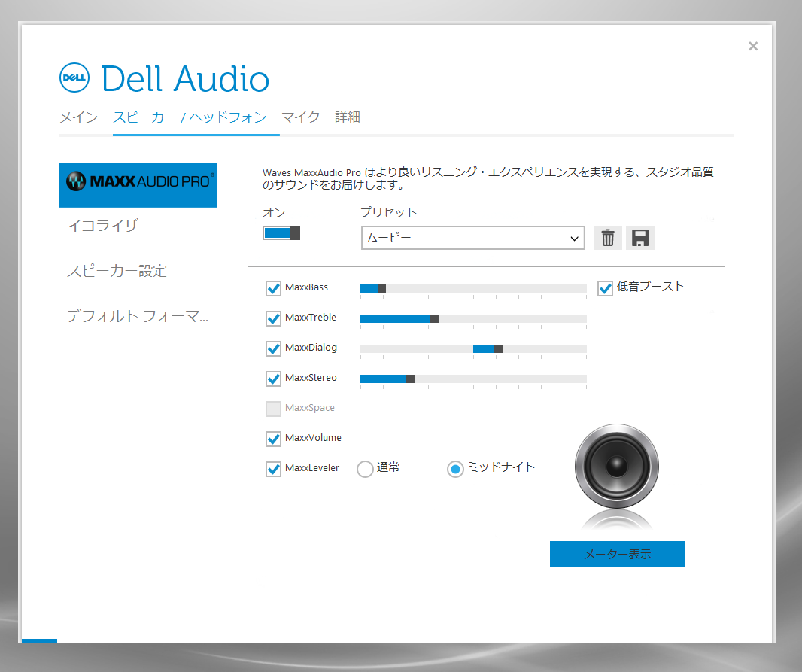The height and width of the screenshot is (672, 802).
Task: Switch to the 詳細 tab
Action: pos(348,117)
